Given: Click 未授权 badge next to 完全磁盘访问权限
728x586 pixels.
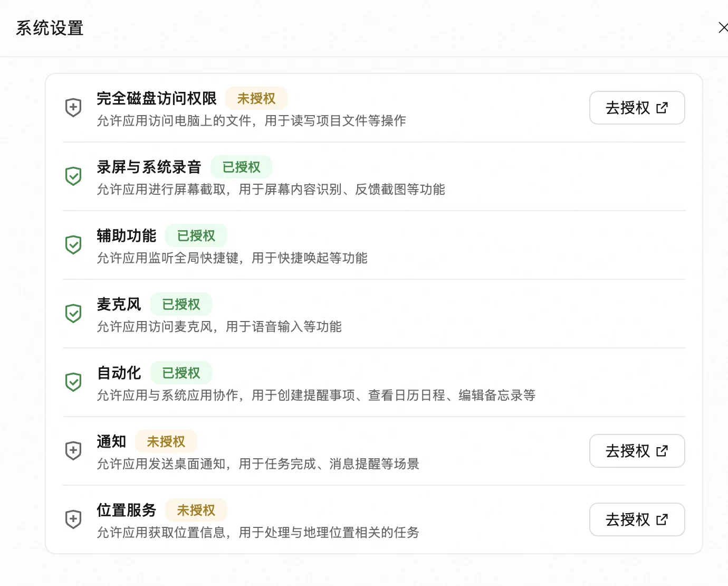Looking at the screenshot, I should click(x=256, y=99).
